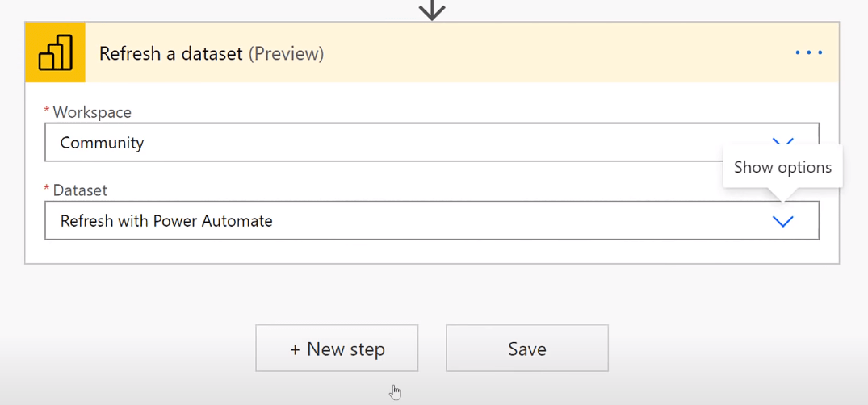868x405 pixels.
Task: Click the downward connector arrow above the card
Action: click(432, 10)
